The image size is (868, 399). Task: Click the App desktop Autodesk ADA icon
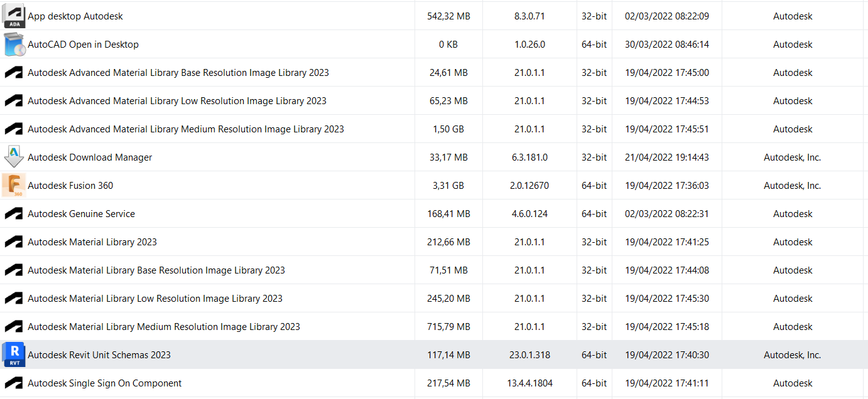pos(14,16)
